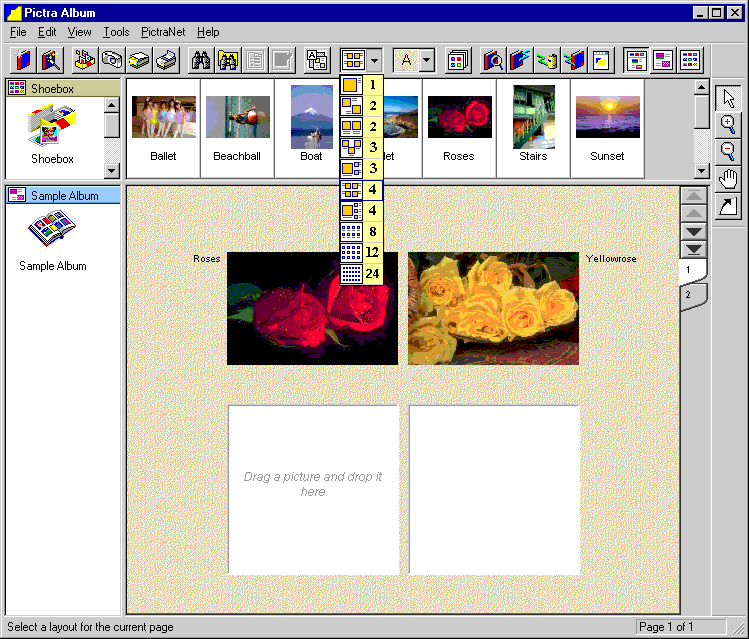Select the rotate picture tool
Screen dimensions: 749x639
728,206
